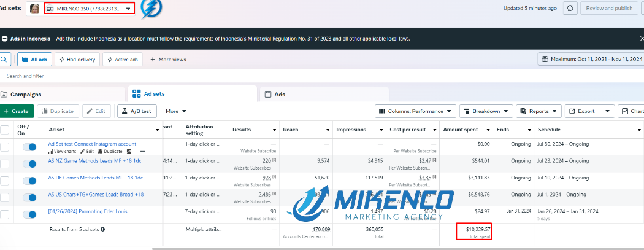Click the inline Edit pencil under first ad set

(87, 151)
